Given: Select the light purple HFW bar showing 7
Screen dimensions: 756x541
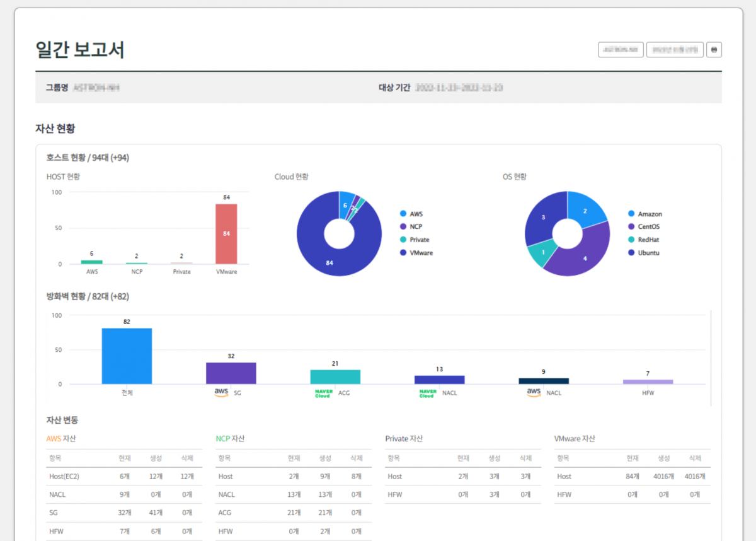Looking at the screenshot, I should 648,381.
